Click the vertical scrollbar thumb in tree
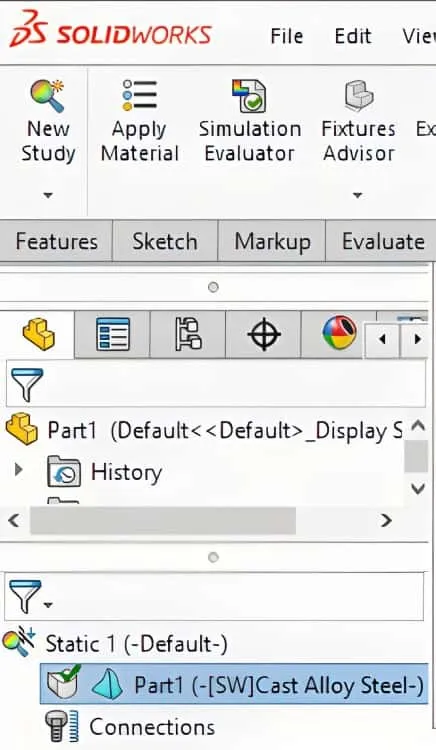The width and height of the screenshot is (436, 750). (415, 456)
